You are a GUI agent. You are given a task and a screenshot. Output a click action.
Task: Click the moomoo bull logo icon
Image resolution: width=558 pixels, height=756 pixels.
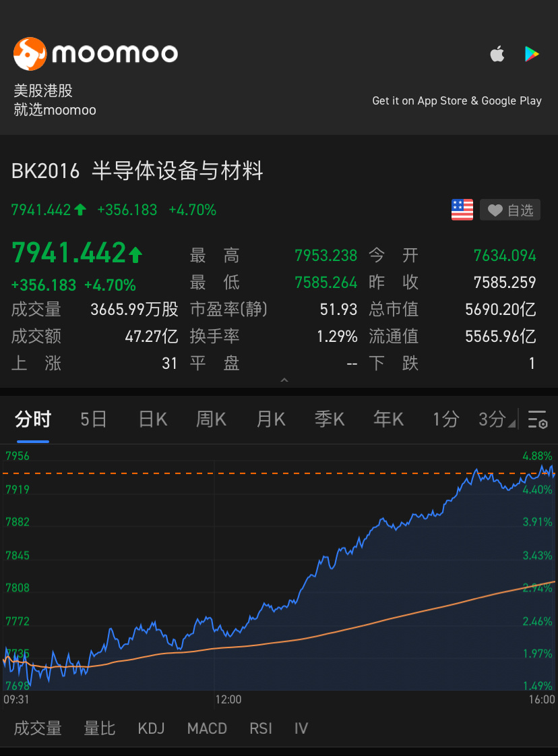(30, 53)
